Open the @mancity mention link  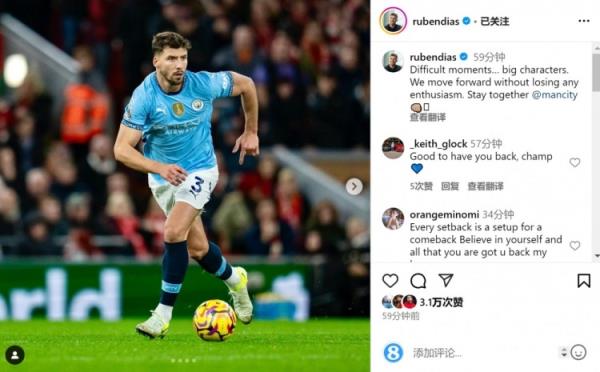coord(554,95)
